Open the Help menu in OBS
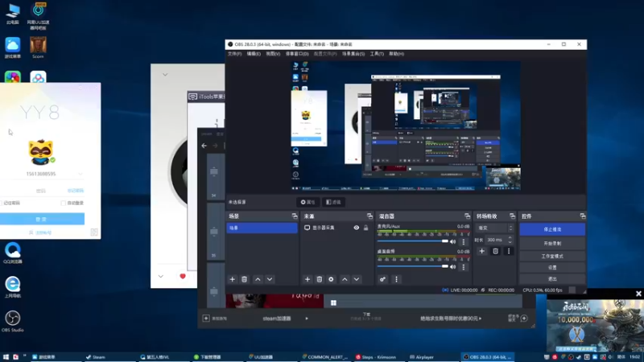 [x=396, y=54]
